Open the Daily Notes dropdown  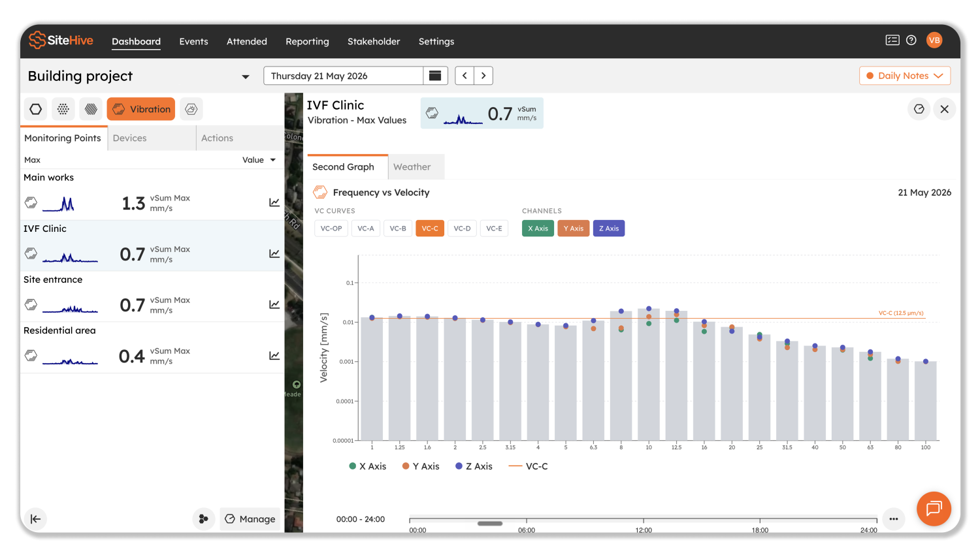pos(905,76)
